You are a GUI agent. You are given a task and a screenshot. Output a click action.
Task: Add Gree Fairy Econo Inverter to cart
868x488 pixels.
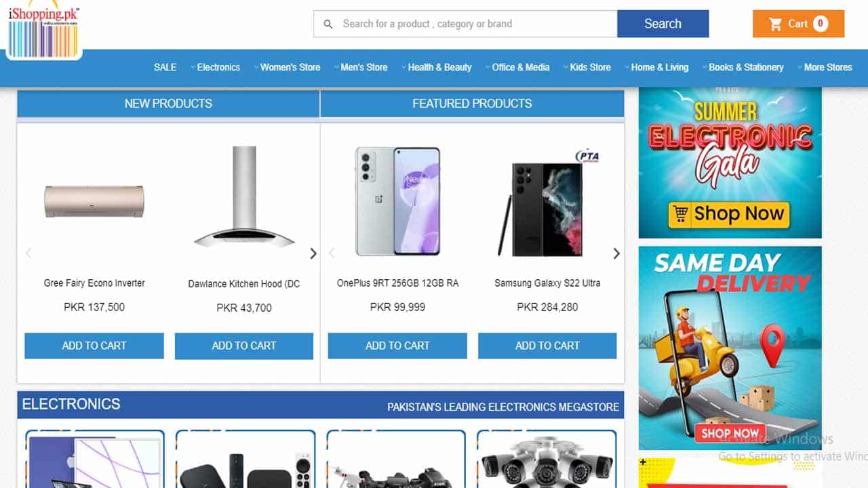[94, 346]
